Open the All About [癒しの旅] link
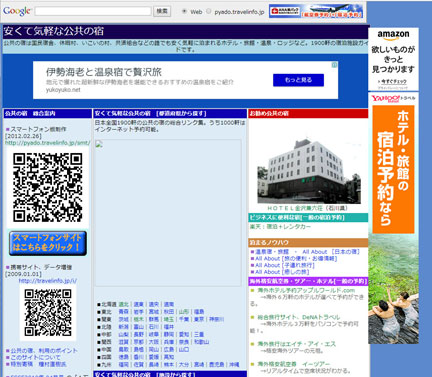Image resolution: width=432 pixels, height=377 pixels. coord(282,272)
